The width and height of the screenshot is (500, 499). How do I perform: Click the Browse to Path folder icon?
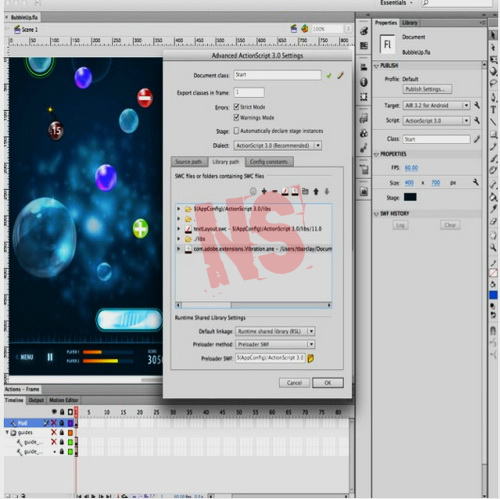[305, 191]
